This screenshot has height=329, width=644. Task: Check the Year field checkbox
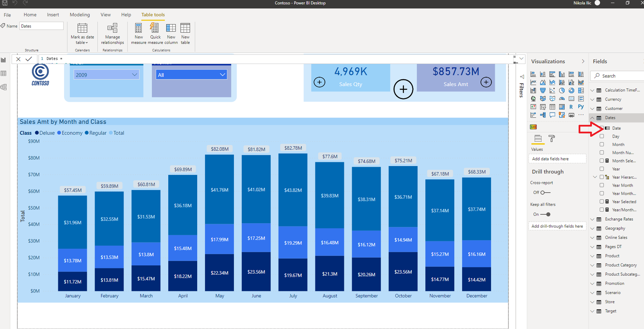(602, 169)
